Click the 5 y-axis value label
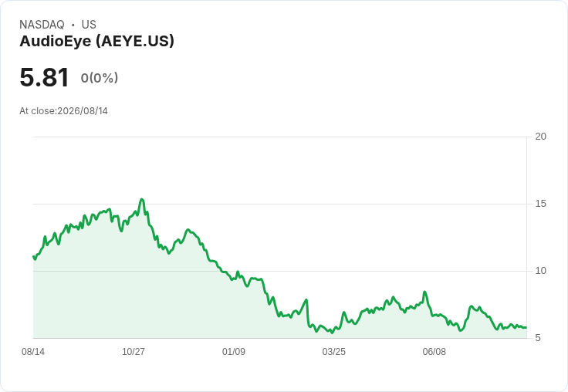 pos(538,338)
